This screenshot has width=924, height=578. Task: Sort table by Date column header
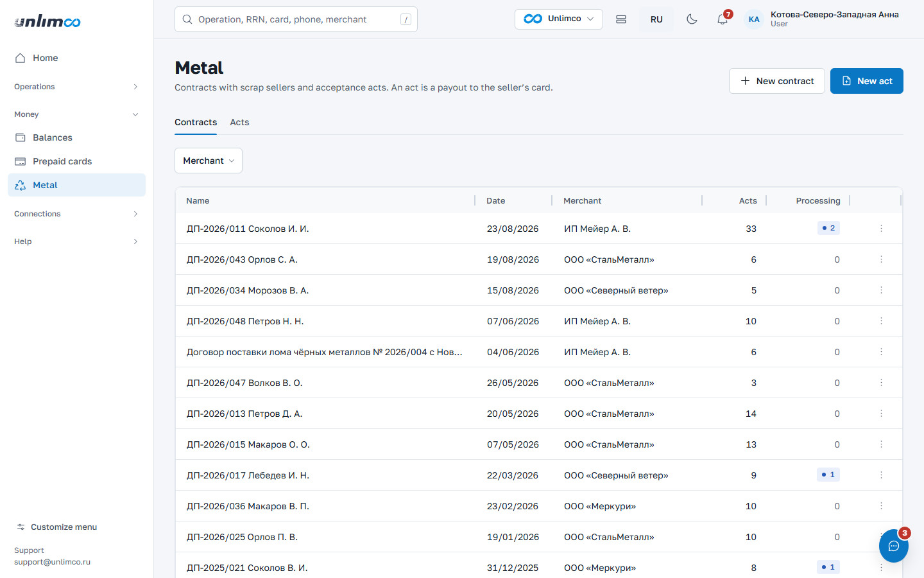[x=495, y=200]
